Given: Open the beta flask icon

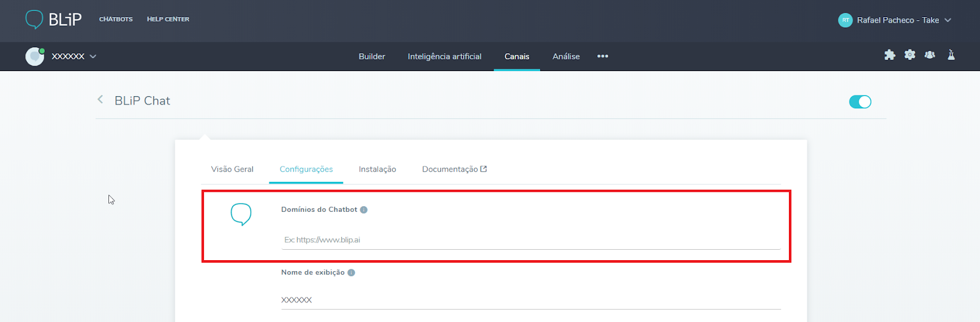Looking at the screenshot, I should 951,55.
